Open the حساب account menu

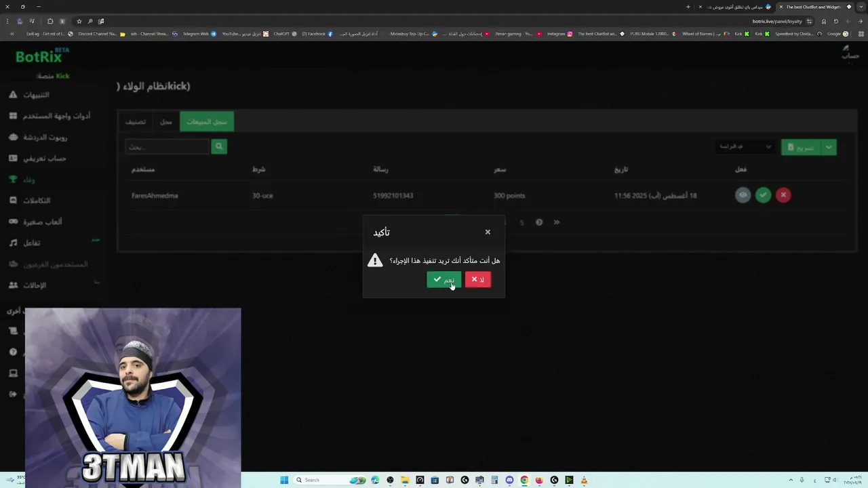click(849, 52)
